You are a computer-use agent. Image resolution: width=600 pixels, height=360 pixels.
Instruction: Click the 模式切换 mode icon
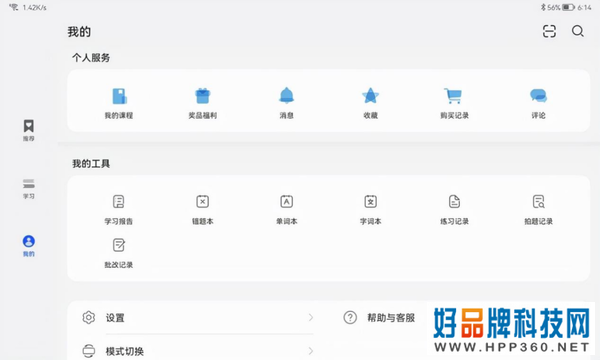[89, 351]
